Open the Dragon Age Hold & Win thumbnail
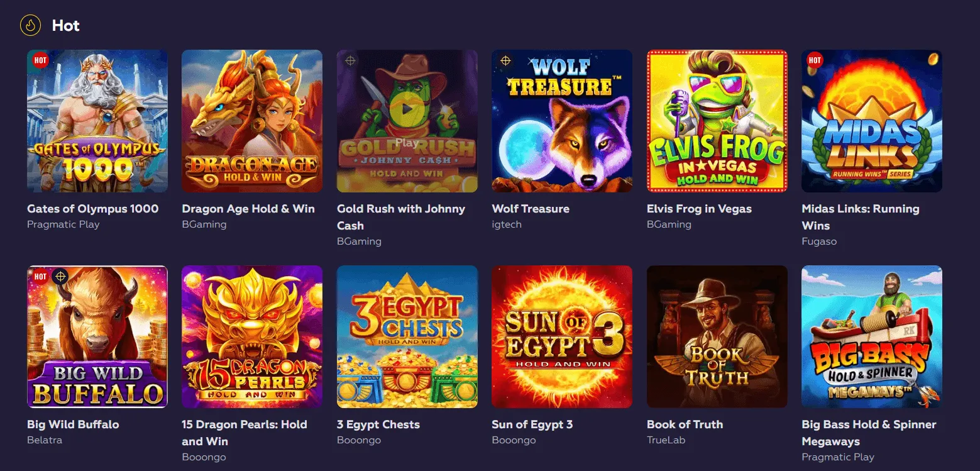The width and height of the screenshot is (980, 471). point(251,121)
